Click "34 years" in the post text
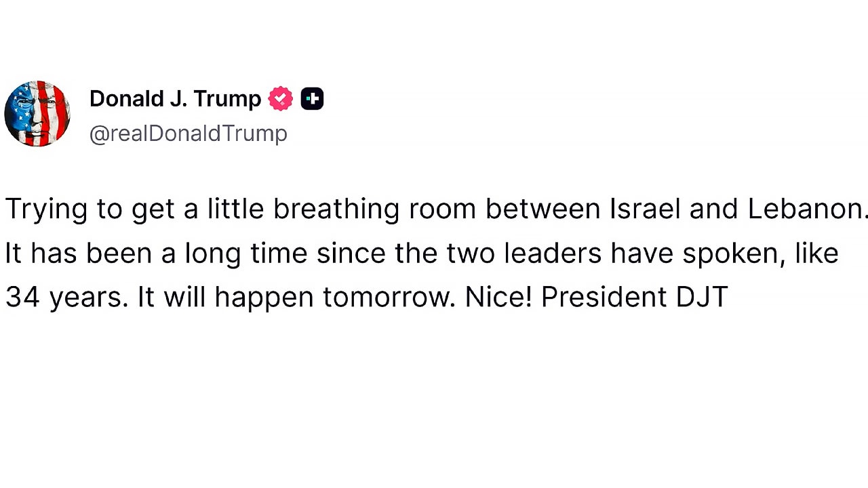This screenshot has width=868, height=488. 66,298
